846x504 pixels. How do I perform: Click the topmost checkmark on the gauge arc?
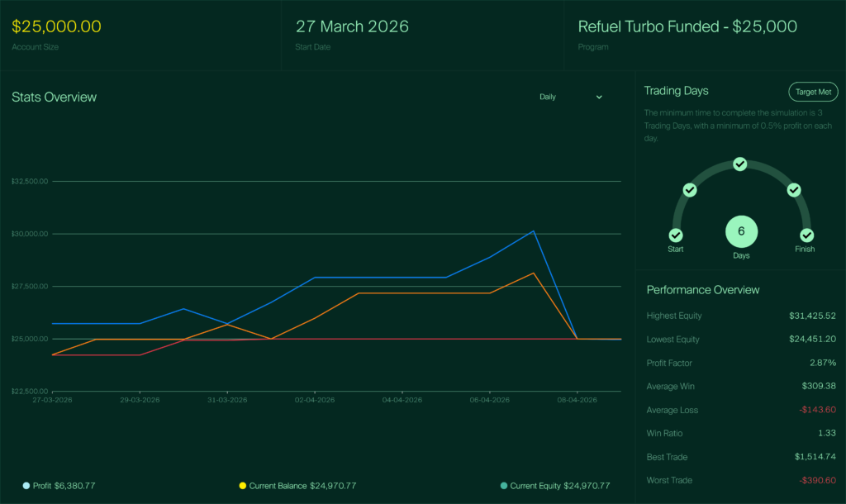[x=740, y=164]
